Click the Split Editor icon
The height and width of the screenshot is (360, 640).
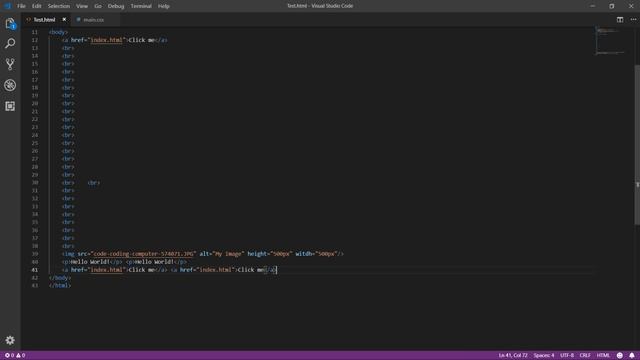(x=620, y=20)
